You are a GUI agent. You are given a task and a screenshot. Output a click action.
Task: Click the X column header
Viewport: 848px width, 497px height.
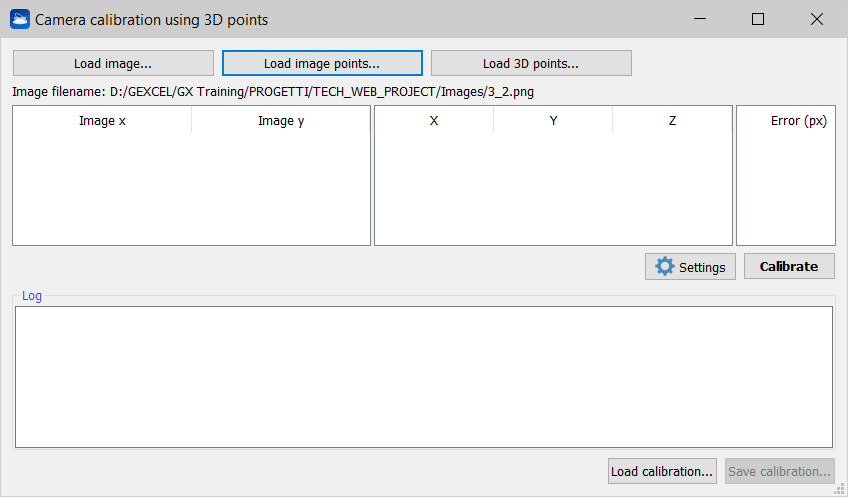[x=434, y=121]
